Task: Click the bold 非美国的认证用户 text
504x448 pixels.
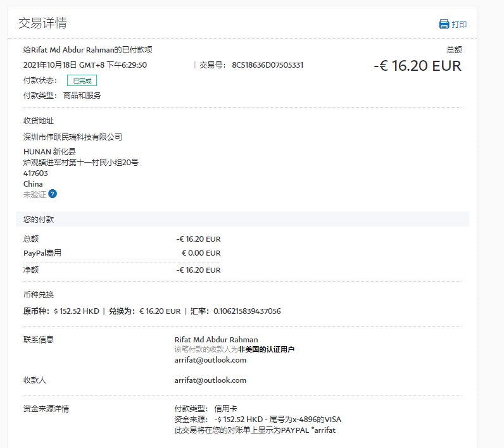Action: pyautogui.click(x=266, y=349)
